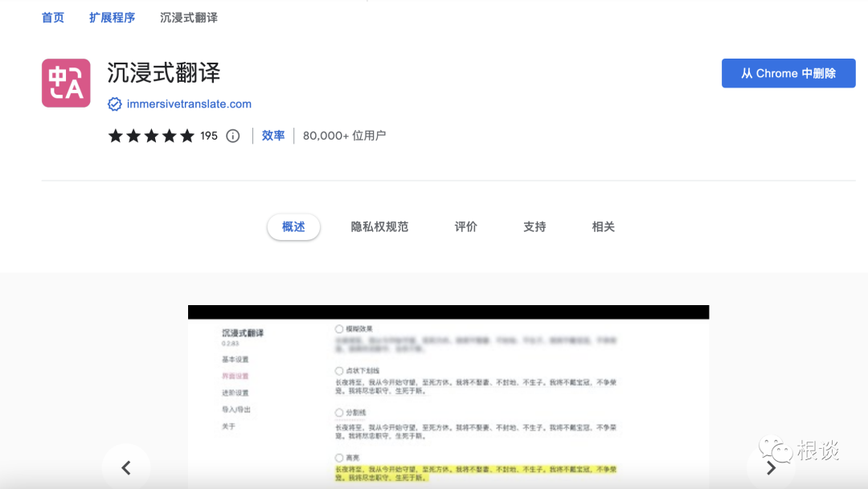This screenshot has height=489, width=868.
Task: Navigate to 首页 in the breadcrumb
Action: pos(53,17)
